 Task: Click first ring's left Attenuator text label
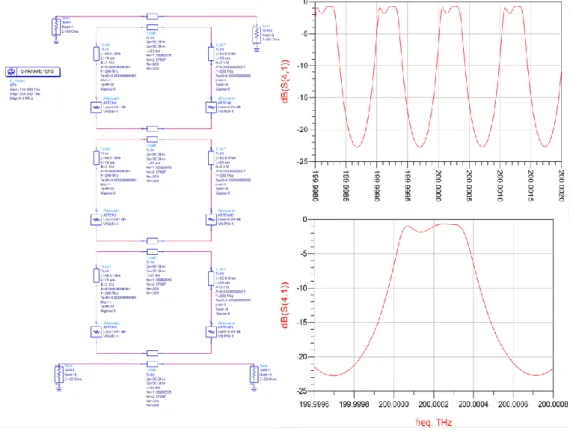111,98
